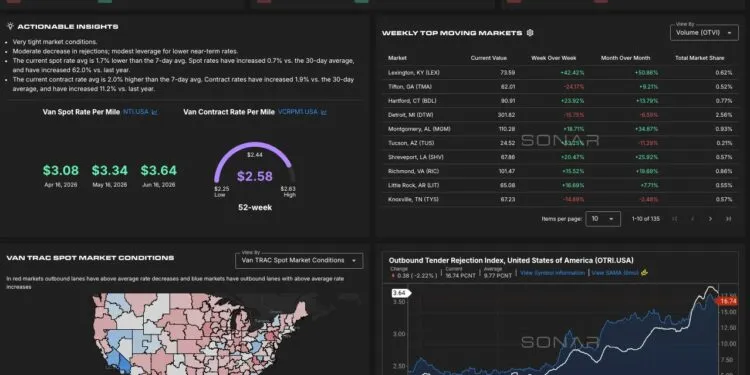750x375 pixels.
Task: Select the Lexington, KY (LEX) row
Action: 560,73
